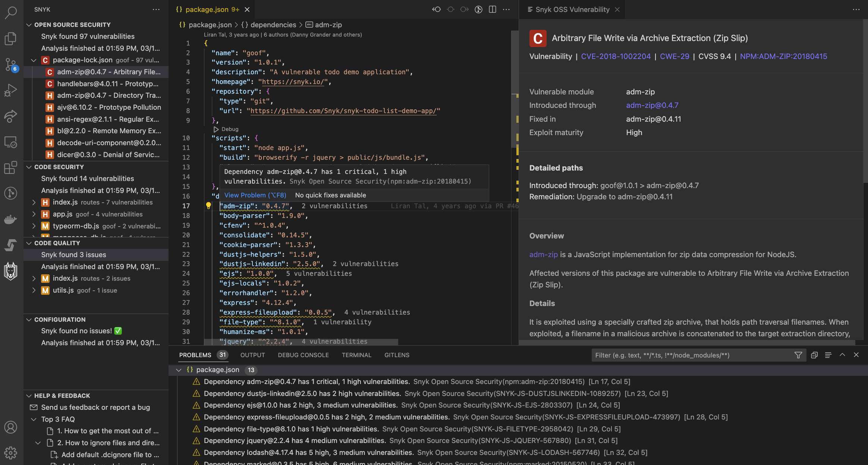The height and width of the screenshot is (465, 868).
Task: Close the bottom Problems panel
Action: [856, 355]
